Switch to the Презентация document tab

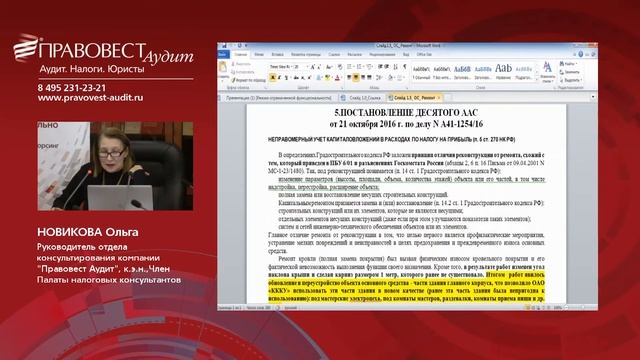(x=278, y=98)
